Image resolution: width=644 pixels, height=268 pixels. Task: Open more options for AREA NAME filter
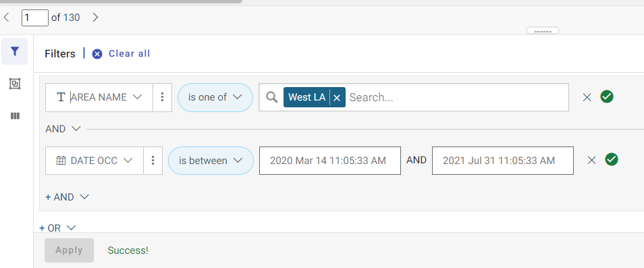[162, 97]
